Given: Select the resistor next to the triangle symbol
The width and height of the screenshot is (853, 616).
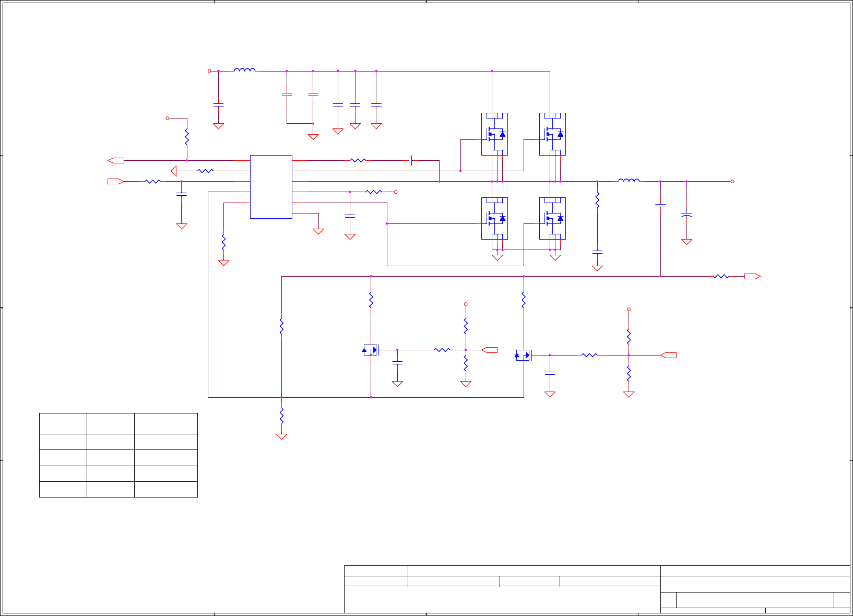Looking at the screenshot, I should [x=206, y=171].
